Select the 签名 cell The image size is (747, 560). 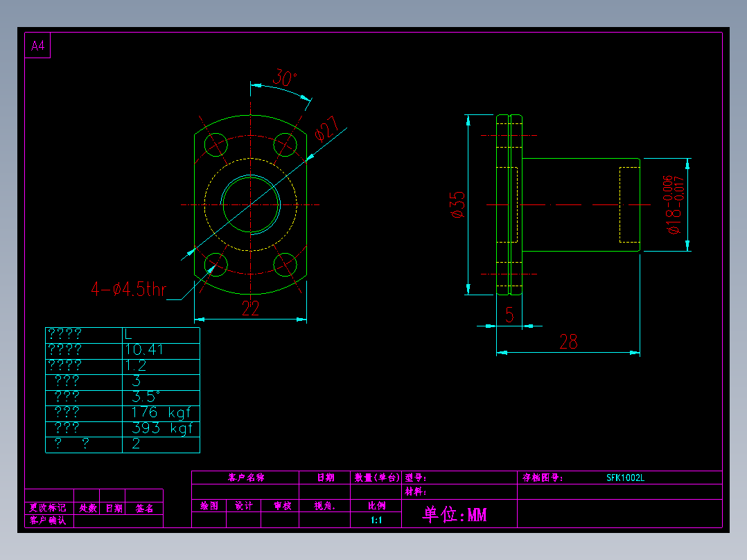click(x=144, y=508)
